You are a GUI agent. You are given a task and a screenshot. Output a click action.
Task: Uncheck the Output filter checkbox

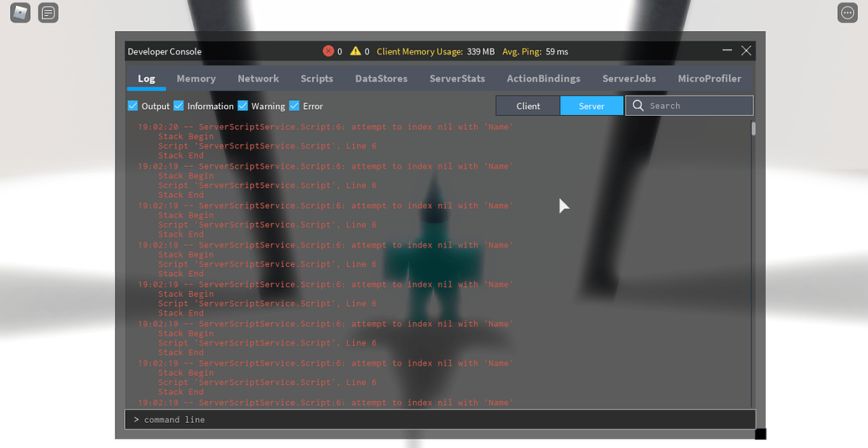coord(133,106)
